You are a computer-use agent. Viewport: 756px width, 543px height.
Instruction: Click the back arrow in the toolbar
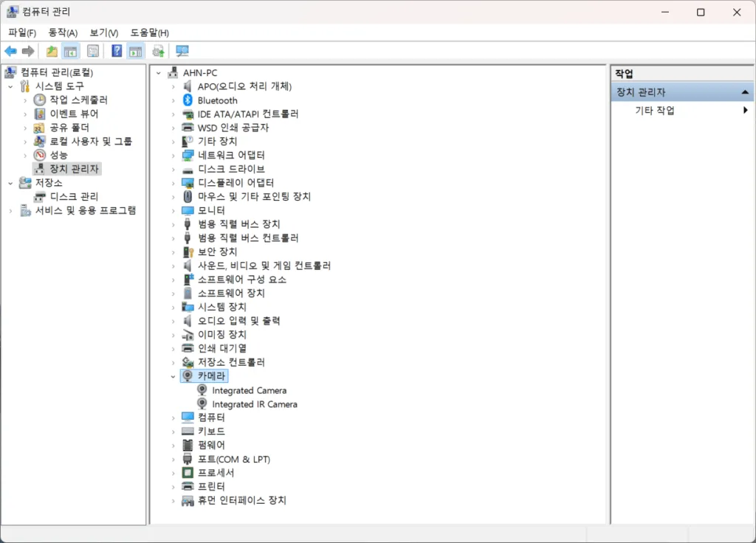(10, 51)
